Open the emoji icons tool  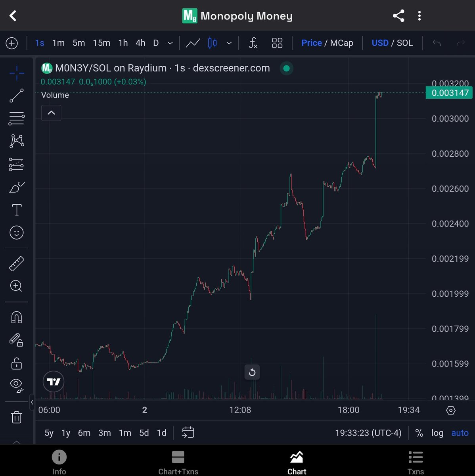(x=17, y=232)
